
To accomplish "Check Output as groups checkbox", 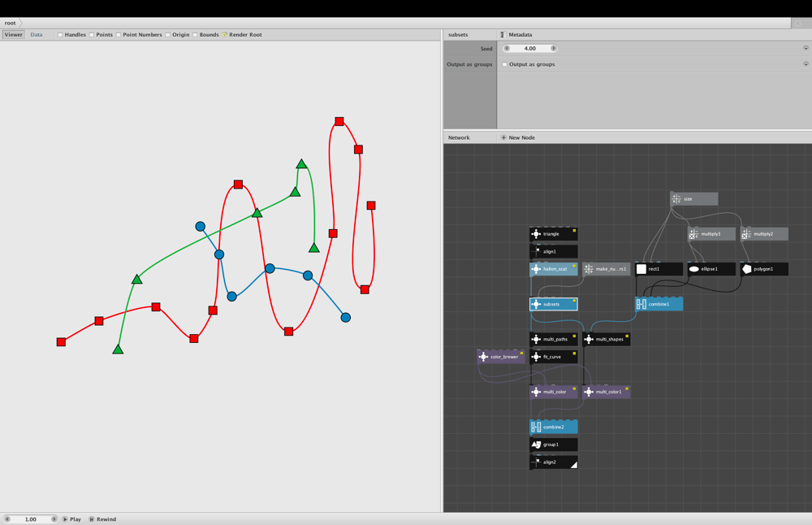I will [x=505, y=64].
